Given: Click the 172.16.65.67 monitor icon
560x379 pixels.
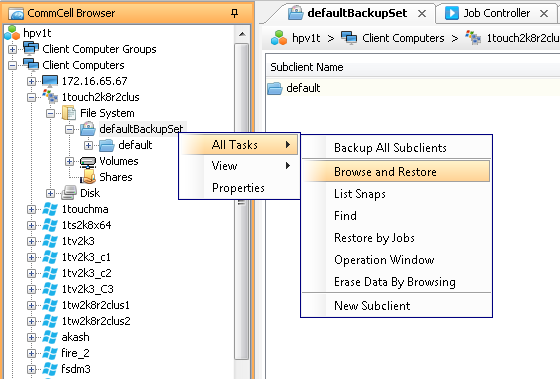Looking at the screenshot, I should [50, 81].
